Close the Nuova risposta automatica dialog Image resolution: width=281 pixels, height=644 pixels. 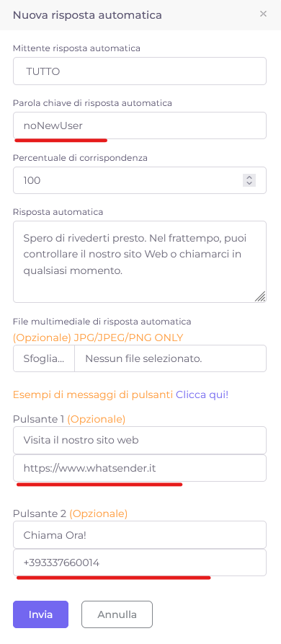(x=264, y=14)
